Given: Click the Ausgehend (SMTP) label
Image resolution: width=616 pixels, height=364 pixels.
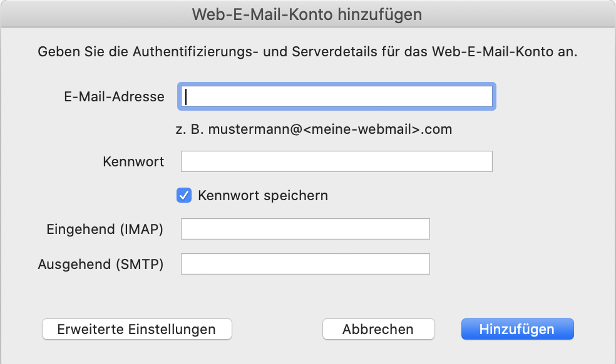Looking at the screenshot, I should (105, 263).
